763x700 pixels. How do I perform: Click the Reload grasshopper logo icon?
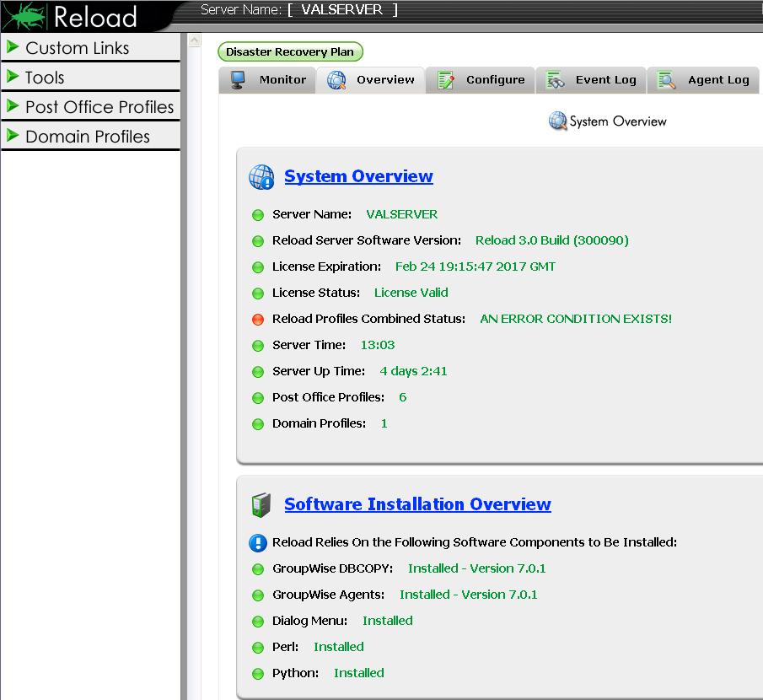[24, 16]
